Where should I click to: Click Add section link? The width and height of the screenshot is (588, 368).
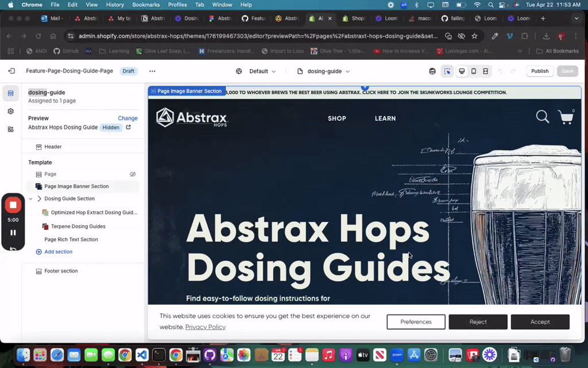(54, 252)
